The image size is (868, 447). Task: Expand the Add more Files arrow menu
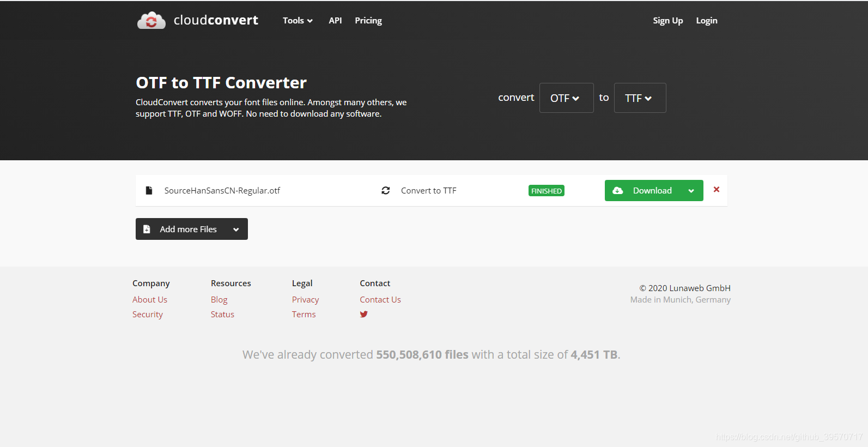point(236,229)
